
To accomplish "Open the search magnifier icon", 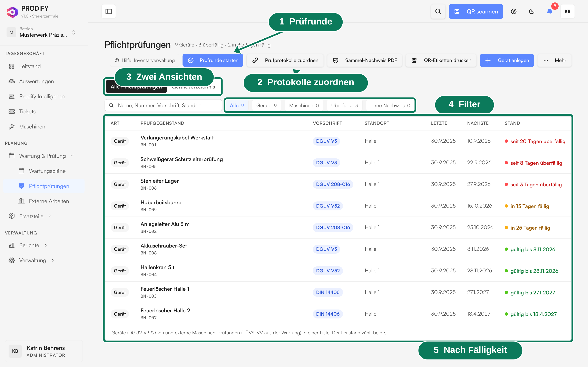I will click(x=438, y=11).
